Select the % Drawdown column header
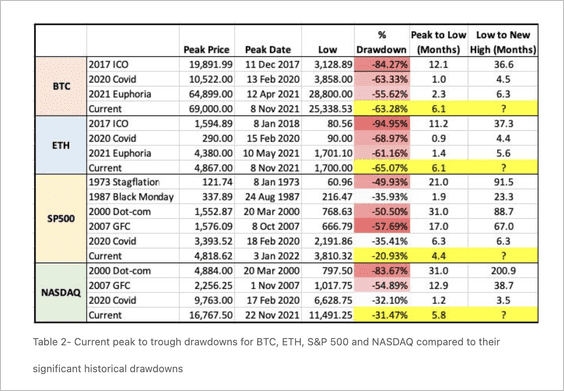The image size is (564, 391). [x=382, y=42]
